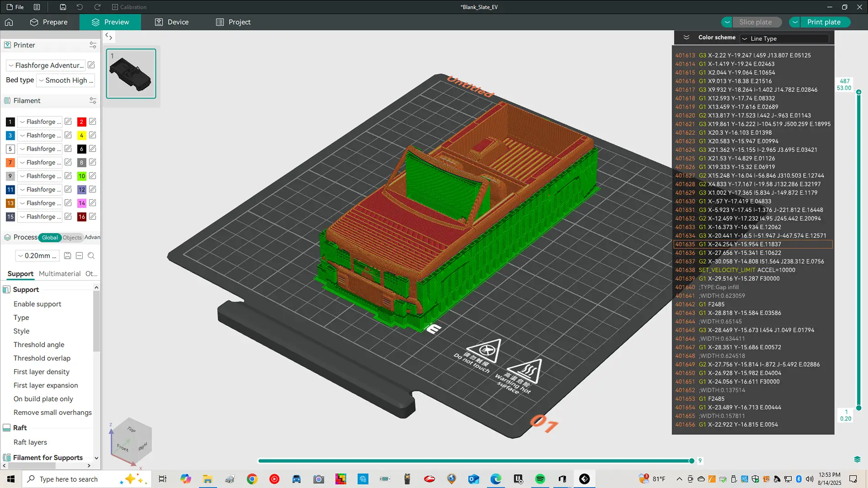Open Windows Start menu

11,479
